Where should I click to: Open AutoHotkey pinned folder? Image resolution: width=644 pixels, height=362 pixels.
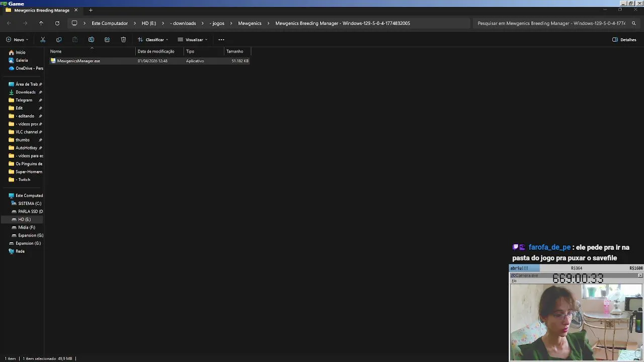[26, 148]
